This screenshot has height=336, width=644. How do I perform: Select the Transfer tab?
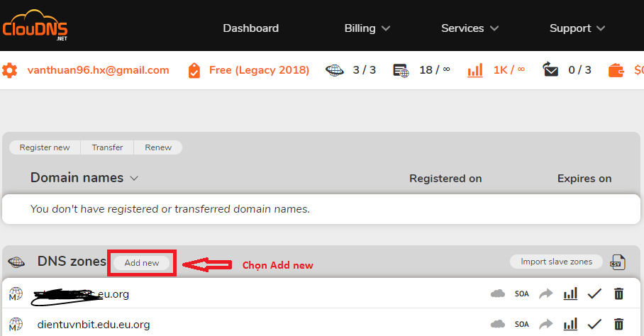pyautogui.click(x=107, y=147)
